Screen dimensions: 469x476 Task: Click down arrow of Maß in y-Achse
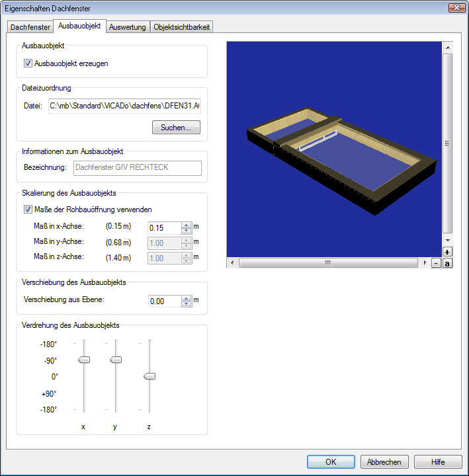click(x=186, y=245)
